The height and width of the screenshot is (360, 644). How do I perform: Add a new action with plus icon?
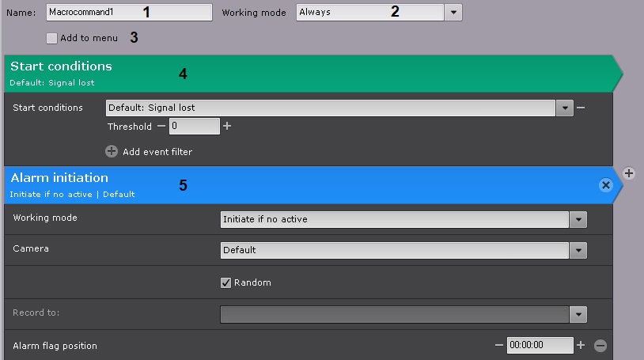(629, 173)
